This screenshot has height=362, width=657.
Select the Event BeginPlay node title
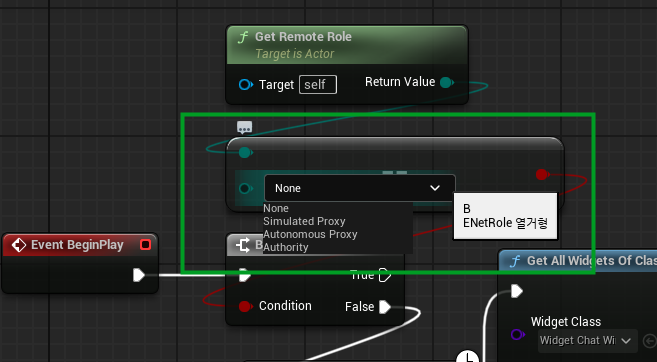click(x=77, y=245)
